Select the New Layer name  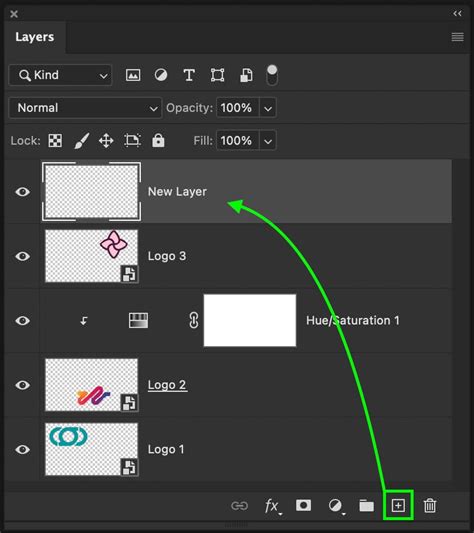click(x=177, y=192)
